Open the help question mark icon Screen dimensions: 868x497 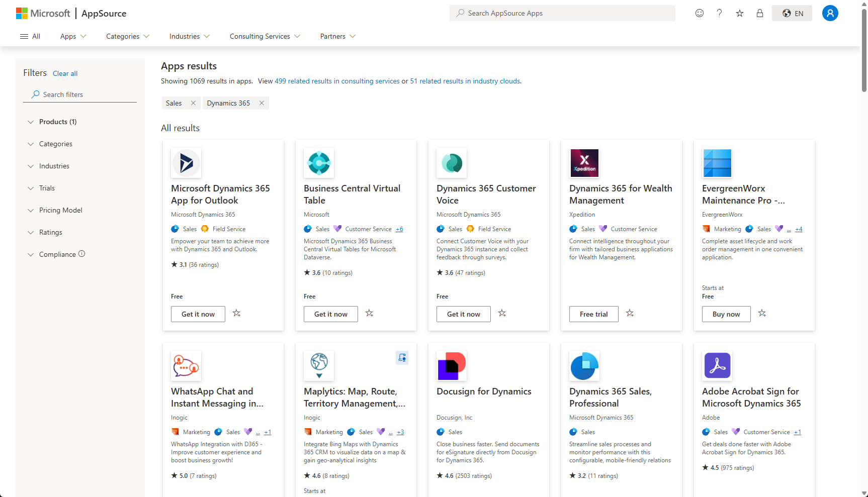click(720, 13)
